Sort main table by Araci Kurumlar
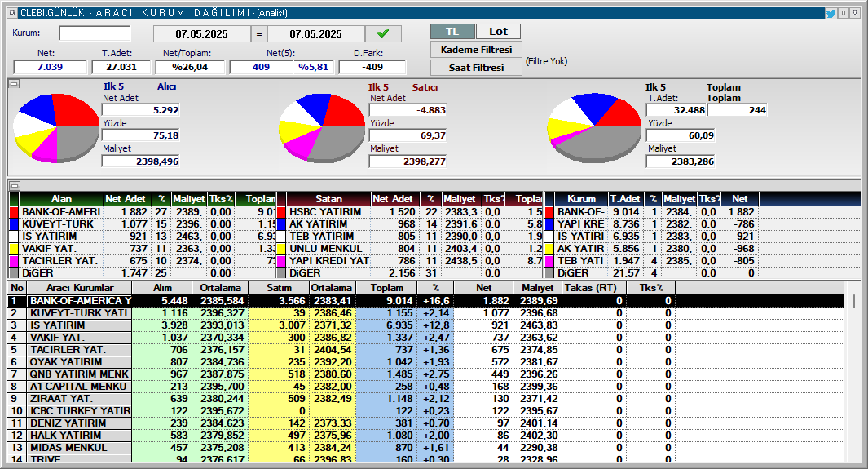 79,288
